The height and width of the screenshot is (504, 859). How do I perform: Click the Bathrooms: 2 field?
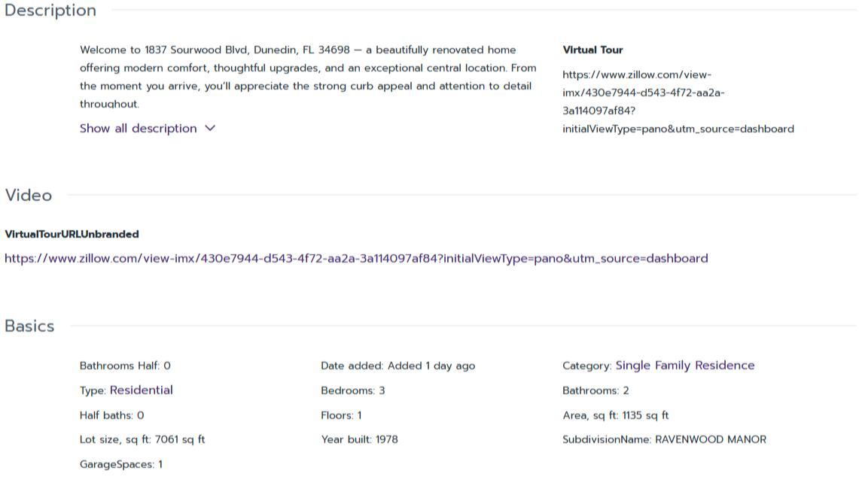(596, 391)
